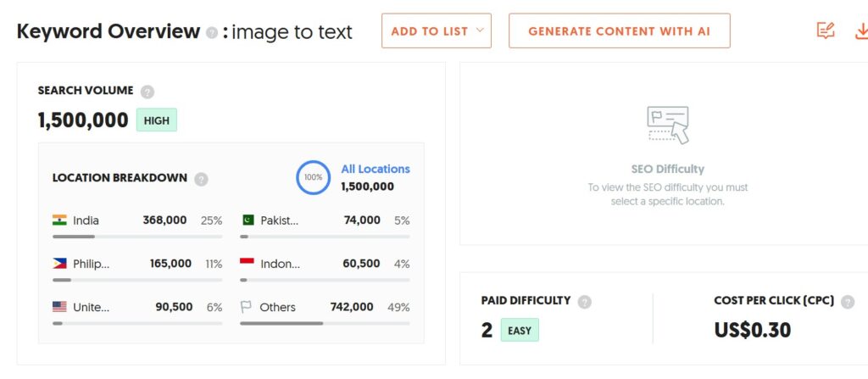Click the Pakistan flag icon

click(248, 220)
